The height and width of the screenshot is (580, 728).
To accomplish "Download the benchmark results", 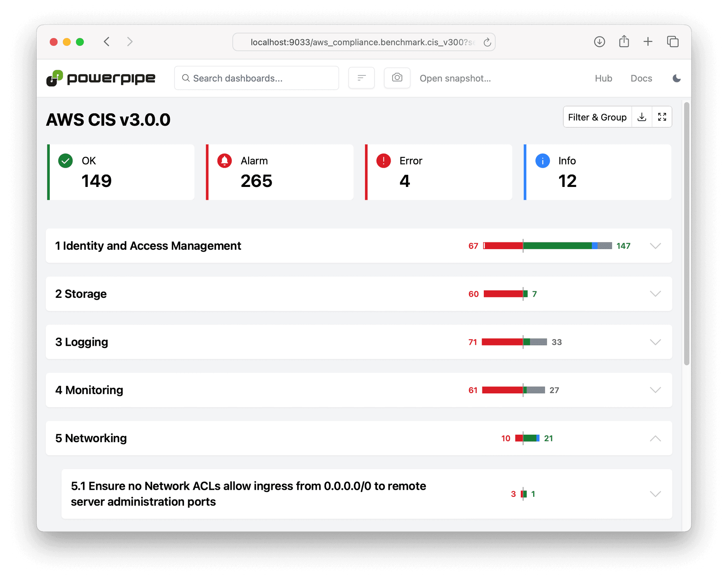I will tap(642, 117).
